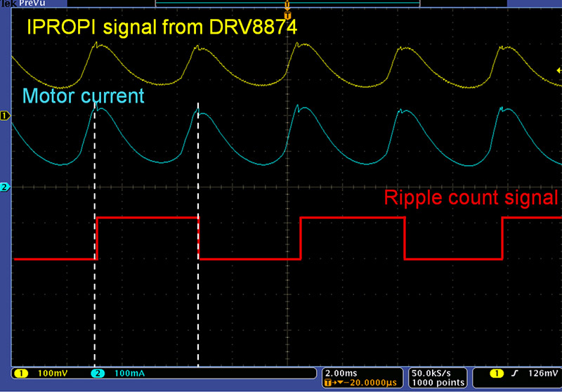Click the 2.00ms timebase readout
The width and height of the screenshot is (562, 392).
tap(343, 372)
